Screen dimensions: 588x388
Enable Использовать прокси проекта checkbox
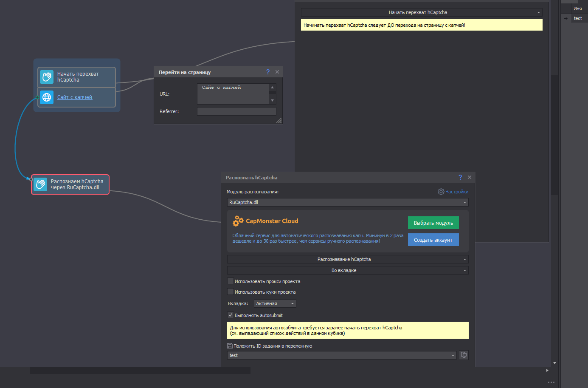tap(231, 281)
